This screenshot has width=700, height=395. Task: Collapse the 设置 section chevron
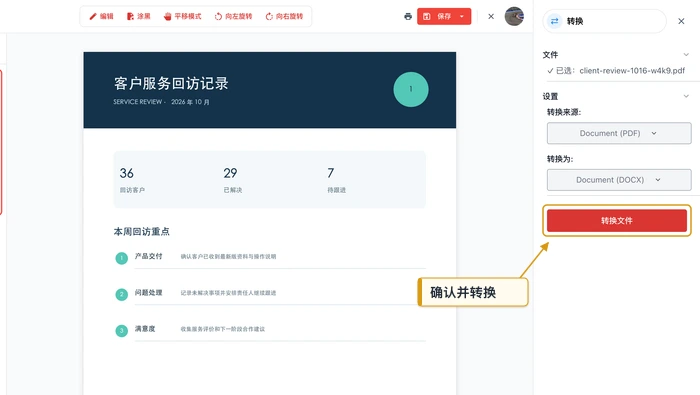point(686,96)
